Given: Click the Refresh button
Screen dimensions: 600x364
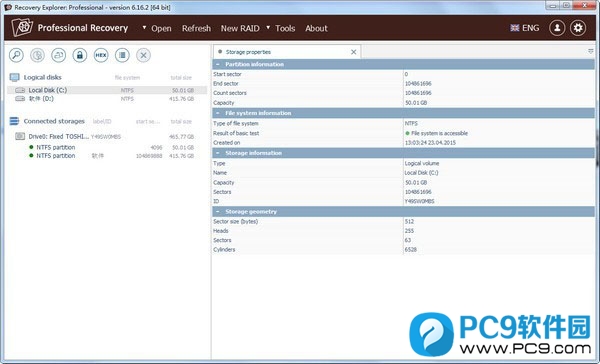Looking at the screenshot, I should 196,28.
